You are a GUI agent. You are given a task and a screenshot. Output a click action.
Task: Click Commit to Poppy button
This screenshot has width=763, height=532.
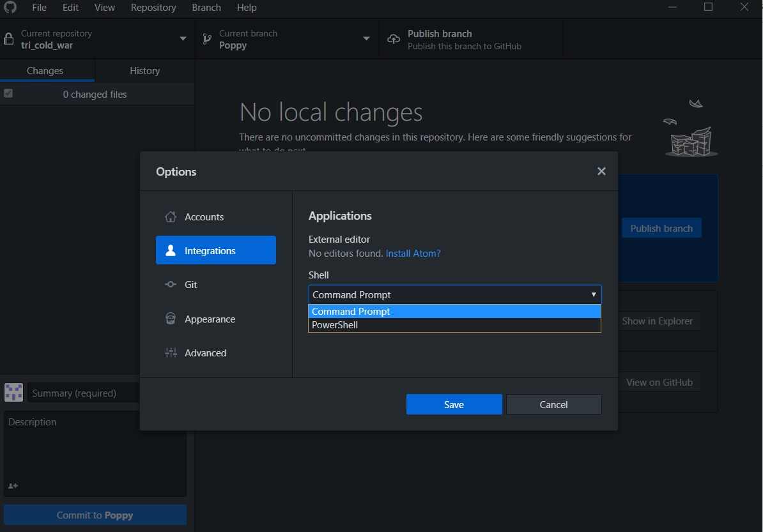pos(95,515)
